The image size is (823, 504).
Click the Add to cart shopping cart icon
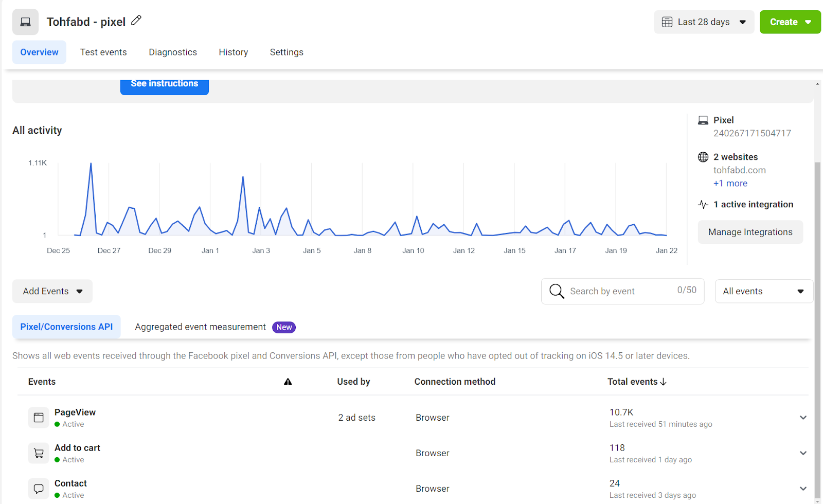pos(39,453)
